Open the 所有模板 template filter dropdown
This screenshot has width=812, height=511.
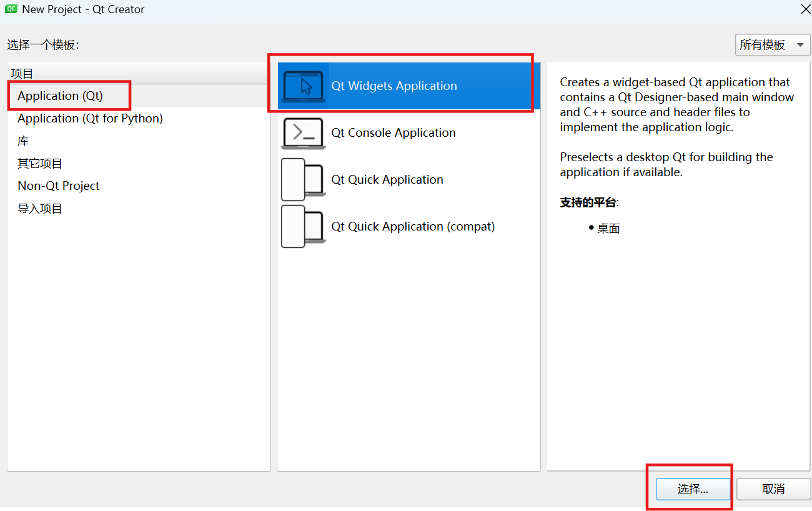(773, 45)
